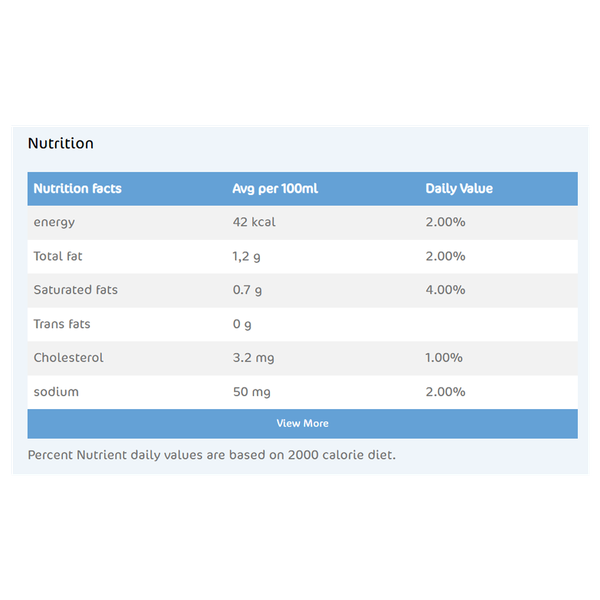Click the 2000 calorie diet footnote

tap(212, 455)
